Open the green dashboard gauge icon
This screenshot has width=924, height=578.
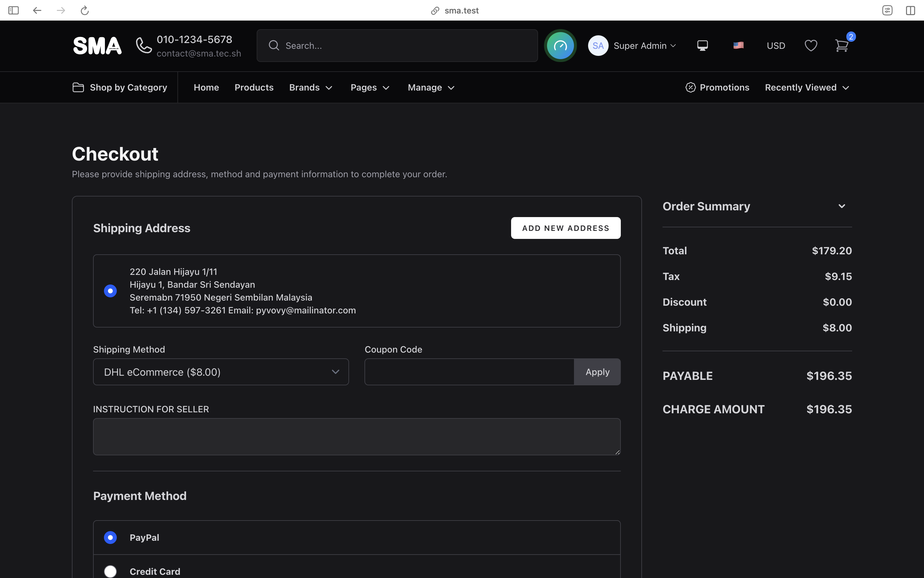click(x=560, y=46)
